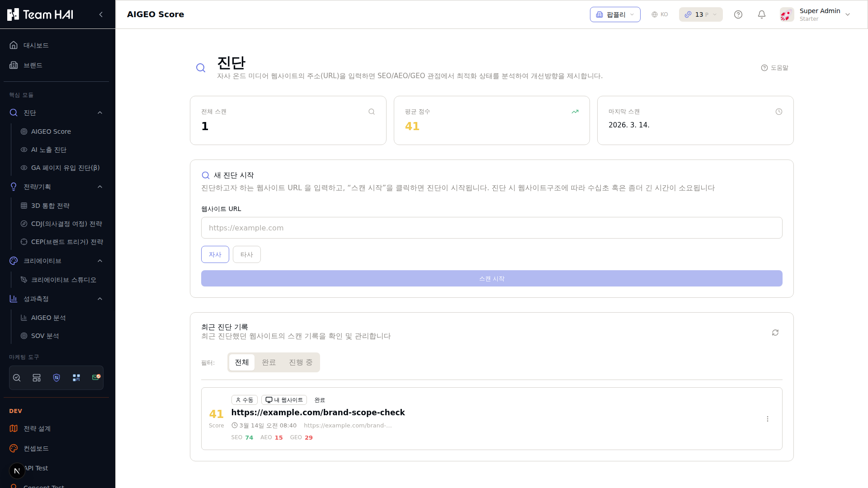This screenshot has height=488, width=868.
Task: Click the QR code marketing tool icon
Action: click(76, 378)
